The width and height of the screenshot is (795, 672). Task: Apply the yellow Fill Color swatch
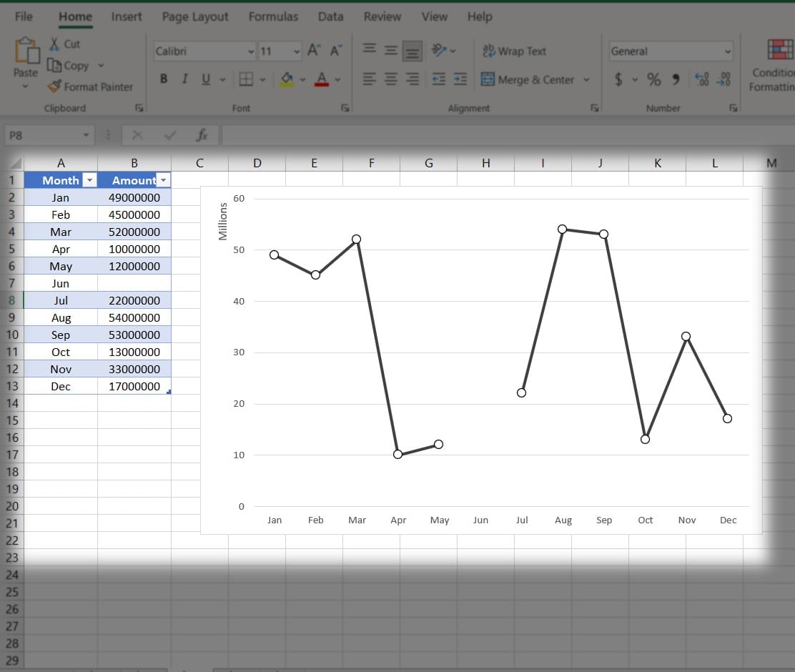click(287, 79)
